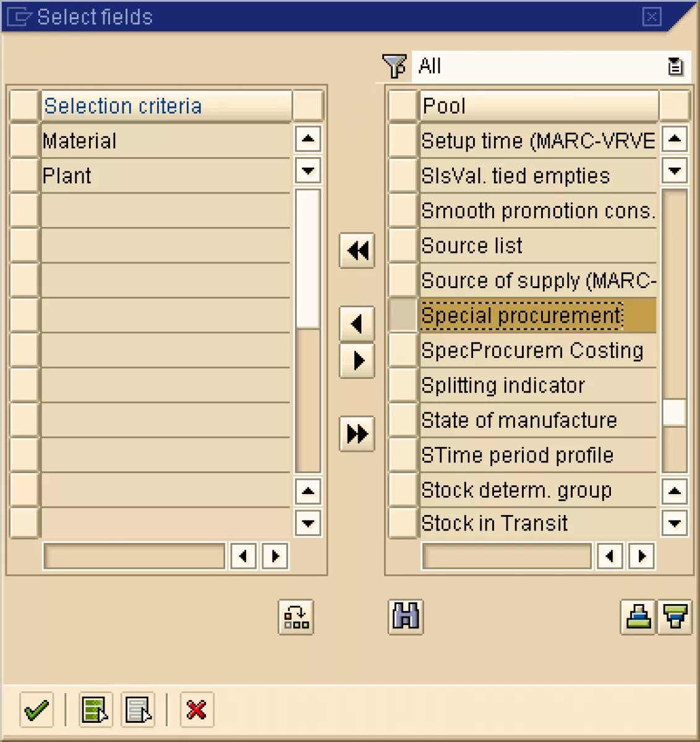Click bottom up-arrow of Pool list vertical scrollbar

coord(675,492)
